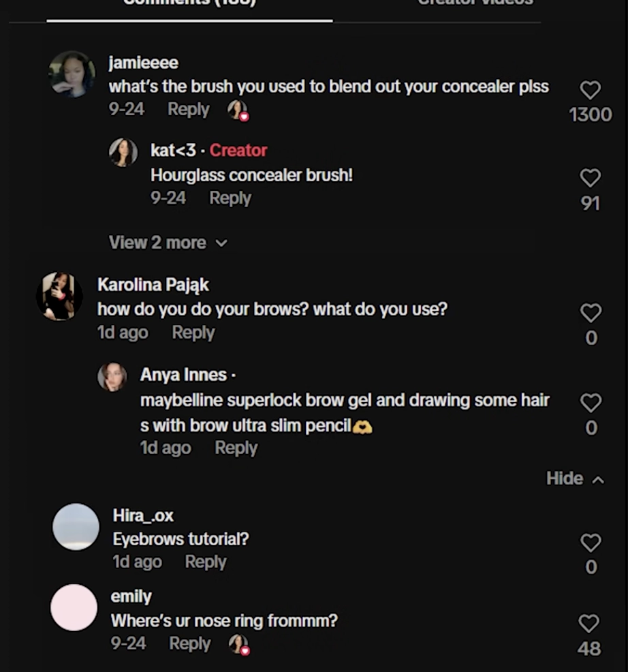Click creator-liked badge under emily's comment
Viewport: 628px width, 672px height.
(x=239, y=645)
